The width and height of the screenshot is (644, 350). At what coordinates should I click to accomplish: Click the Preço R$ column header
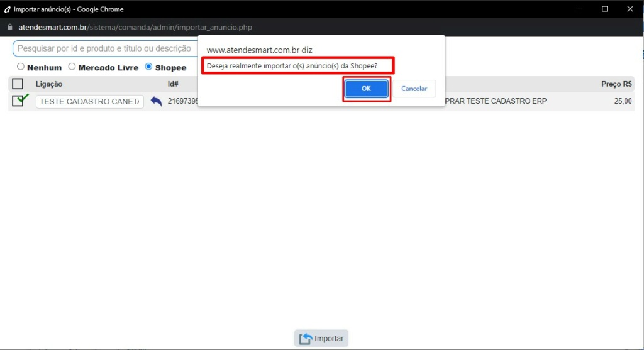click(x=616, y=84)
